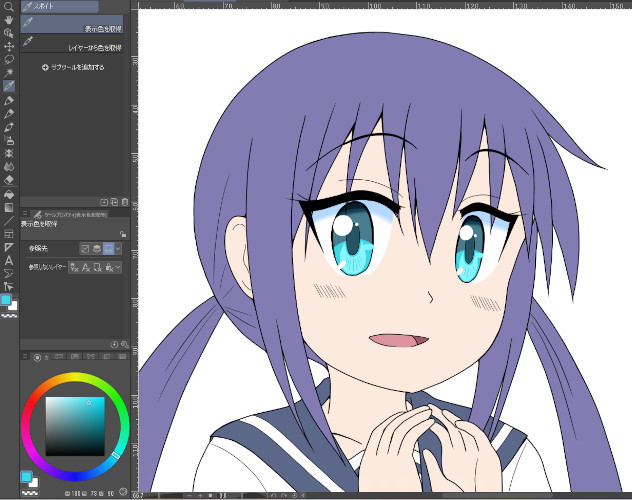The width and height of the screenshot is (632, 500).
Task: Click cyan main color in color wheel panel
Action: point(26,477)
